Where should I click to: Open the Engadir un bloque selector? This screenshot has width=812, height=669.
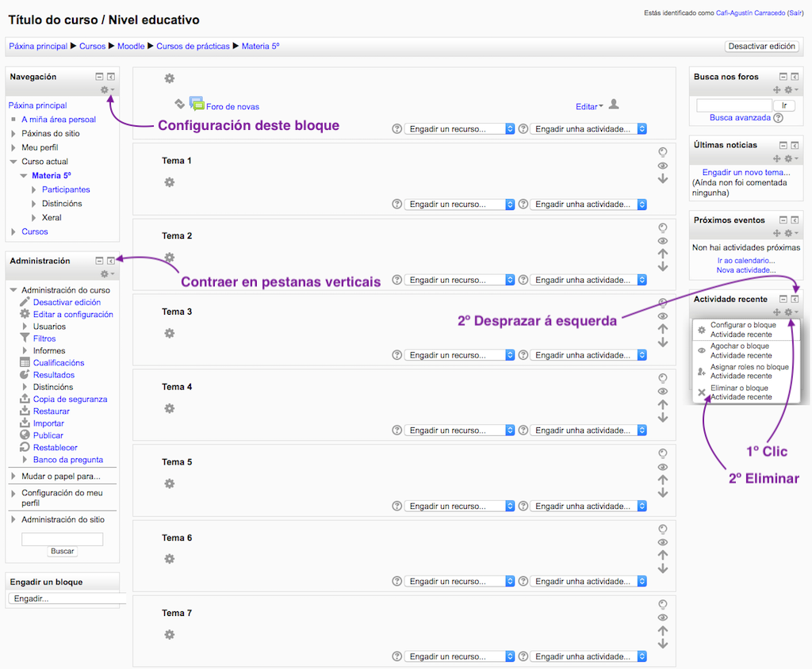click(x=63, y=598)
